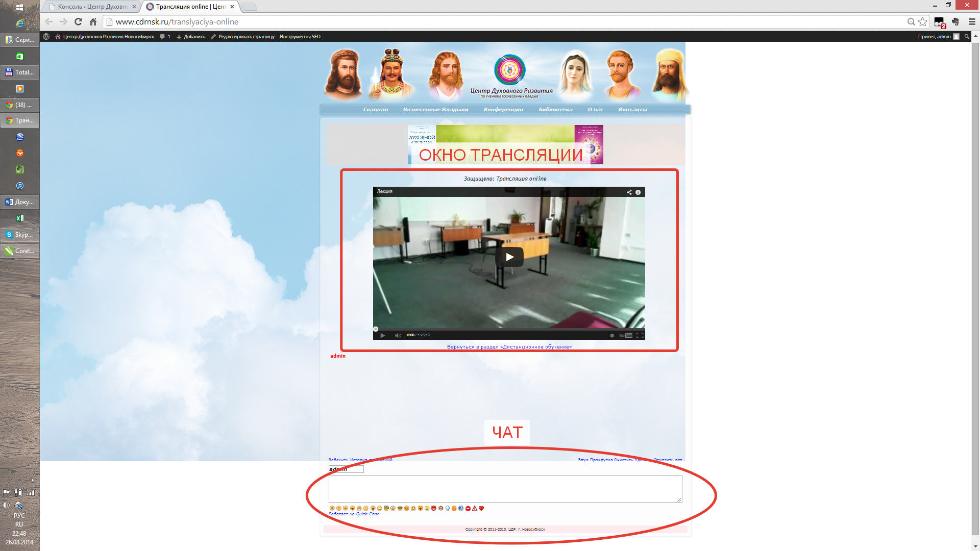This screenshot has width=980, height=551.
Task: Show video info with the info icon
Action: (x=638, y=192)
